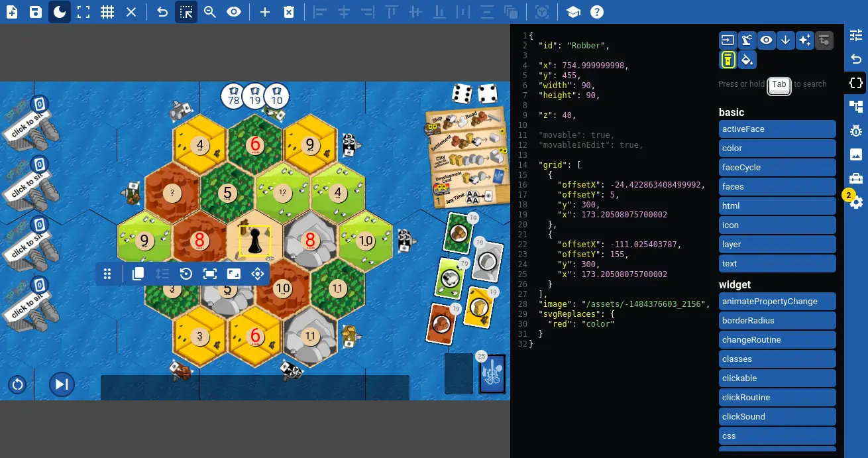The image size is (868, 458).
Task: Click the X icon next to grid icon
Action: point(131,12)
